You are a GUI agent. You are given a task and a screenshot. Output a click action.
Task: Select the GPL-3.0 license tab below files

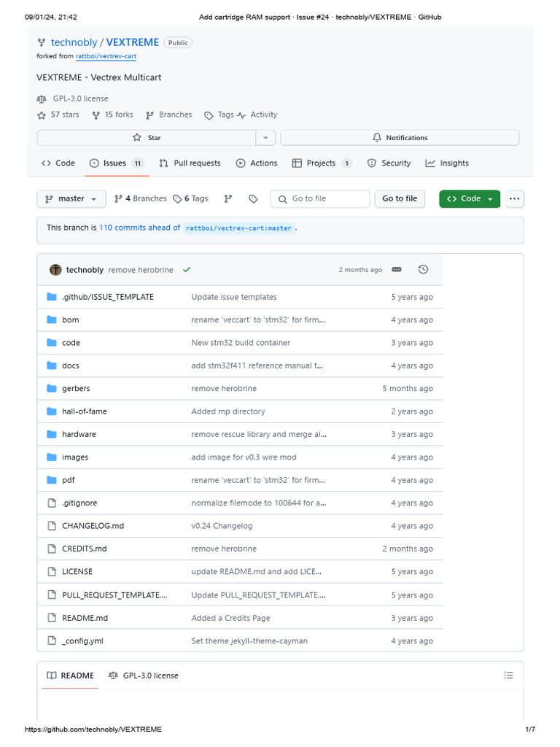pos(144,676)
